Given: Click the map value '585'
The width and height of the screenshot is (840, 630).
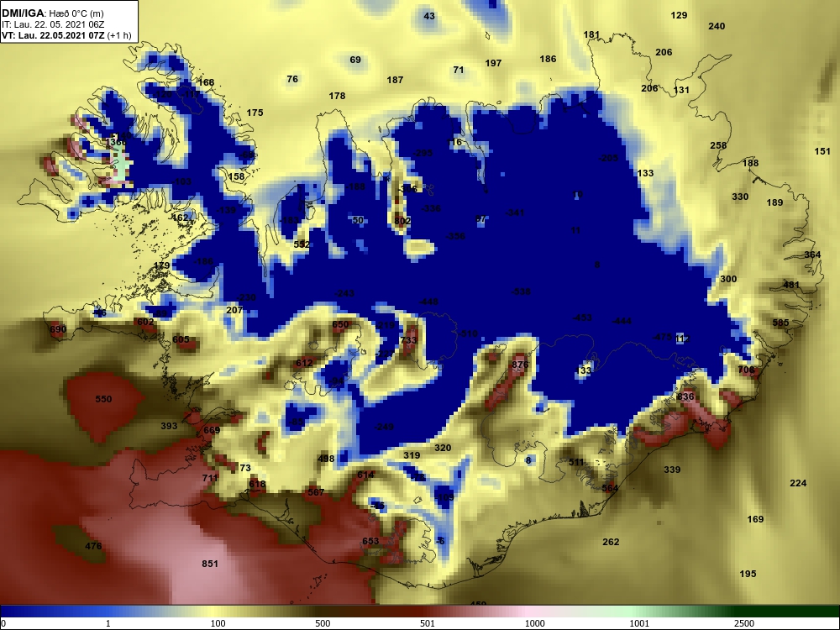Looking at the screenshot, I should [780, 323].
